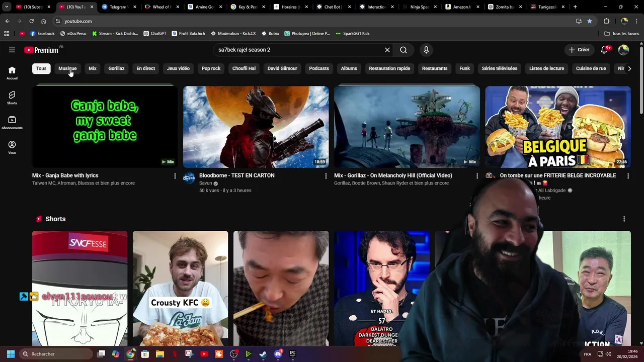The height and width of the screenshot is (362, 644).
Task: Open the Vous sidebar section
Action: (x=12, y=147)
